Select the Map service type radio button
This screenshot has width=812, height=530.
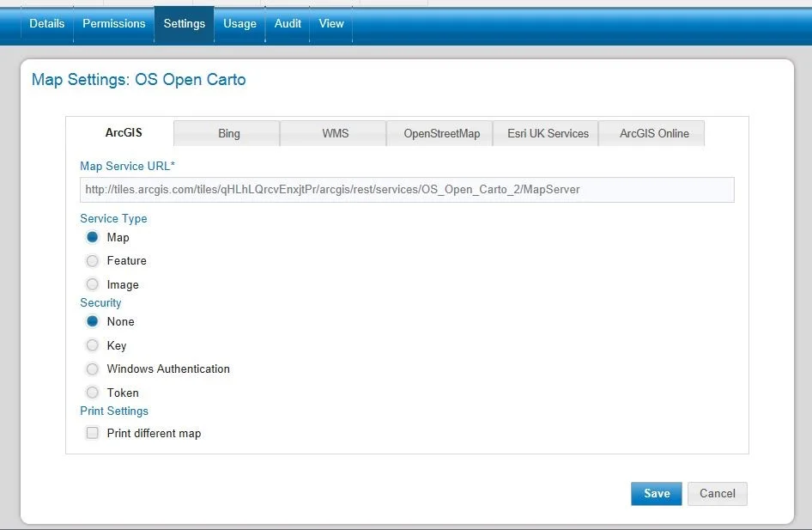[92, 237]
